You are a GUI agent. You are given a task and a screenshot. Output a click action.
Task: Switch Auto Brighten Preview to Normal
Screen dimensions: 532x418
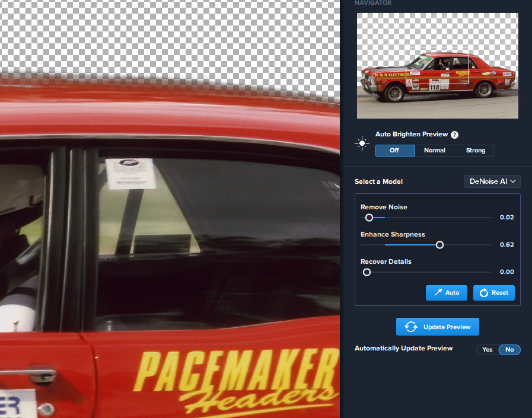click(434, 151)
